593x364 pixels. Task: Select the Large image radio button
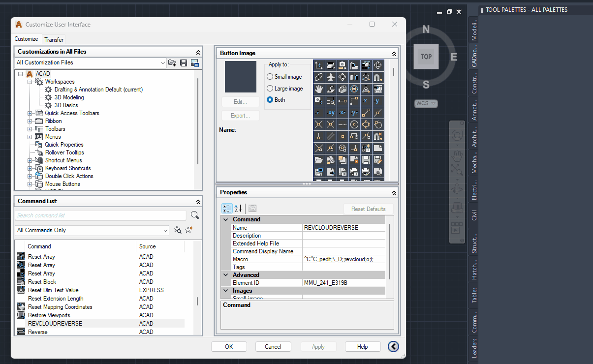tap(271, 90)
